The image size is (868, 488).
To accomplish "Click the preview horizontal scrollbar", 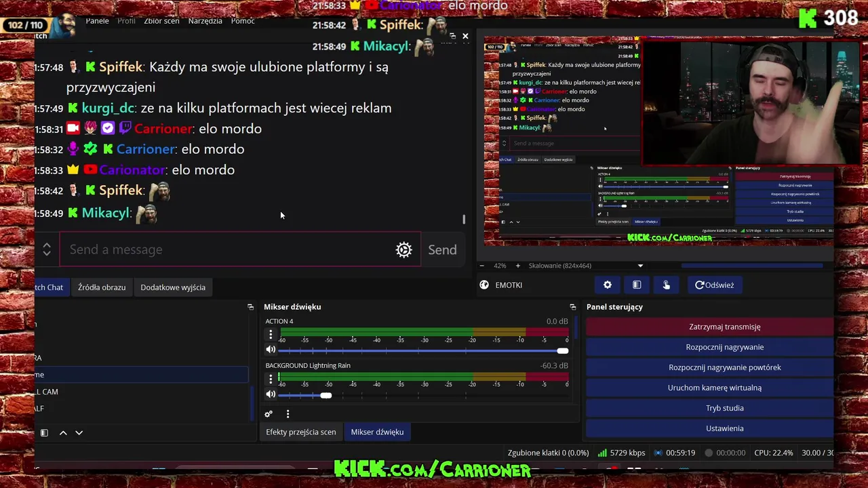I will click(752, 266).
